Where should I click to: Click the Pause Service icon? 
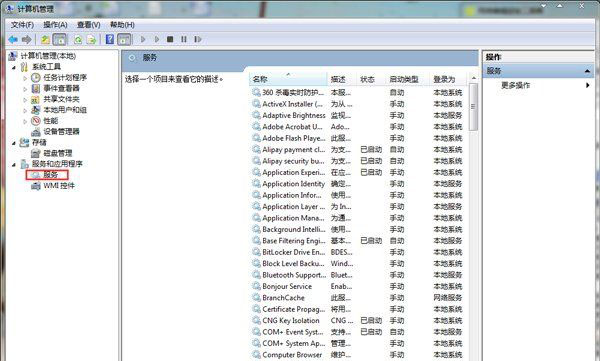pyautogui.click(x=184, y=39)
